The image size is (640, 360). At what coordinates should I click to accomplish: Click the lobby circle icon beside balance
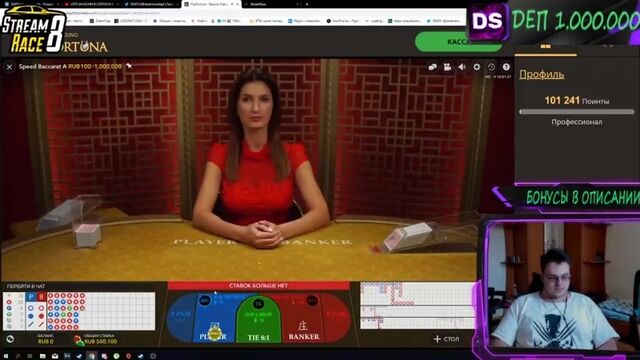(10, 339)
